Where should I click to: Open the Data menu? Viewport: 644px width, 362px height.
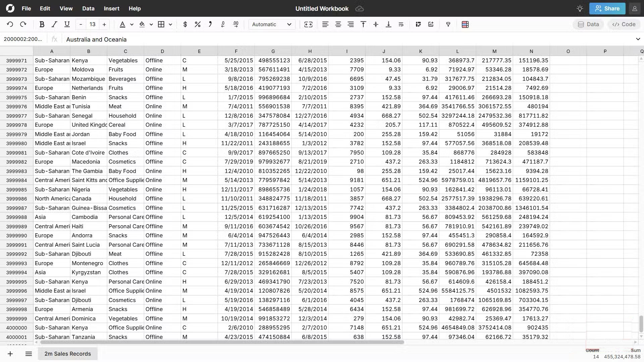pos(88,8)
